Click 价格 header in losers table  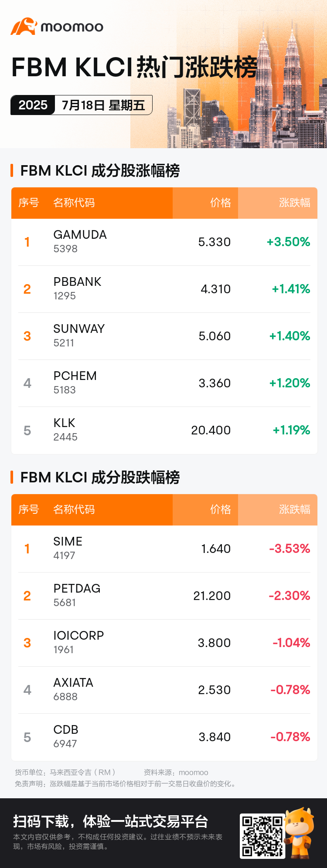click(221, 509)
